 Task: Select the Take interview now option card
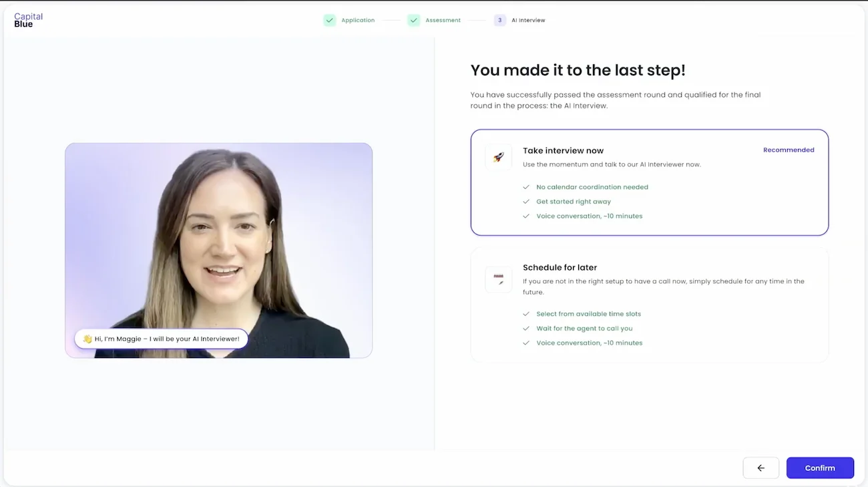(649, 182)
